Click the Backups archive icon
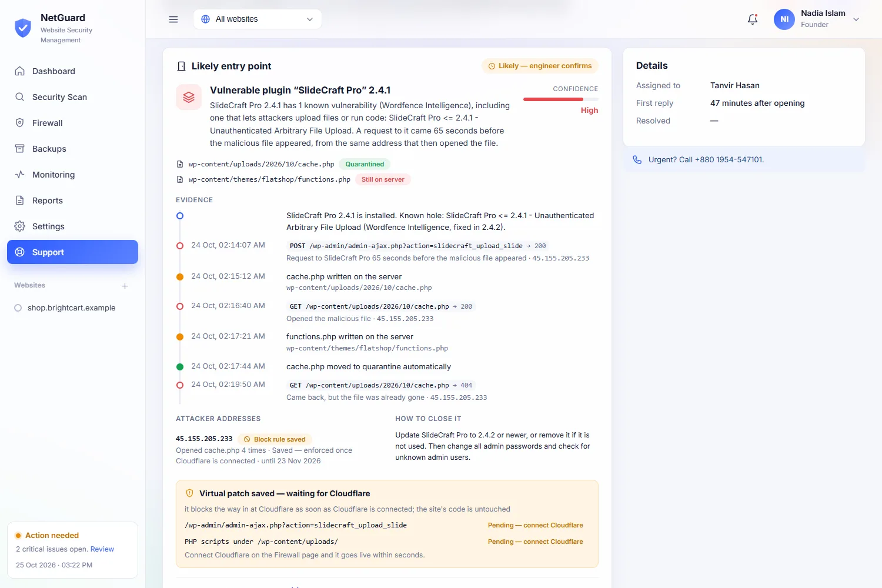Screen dimensions: 882x588 click(20, 149)
